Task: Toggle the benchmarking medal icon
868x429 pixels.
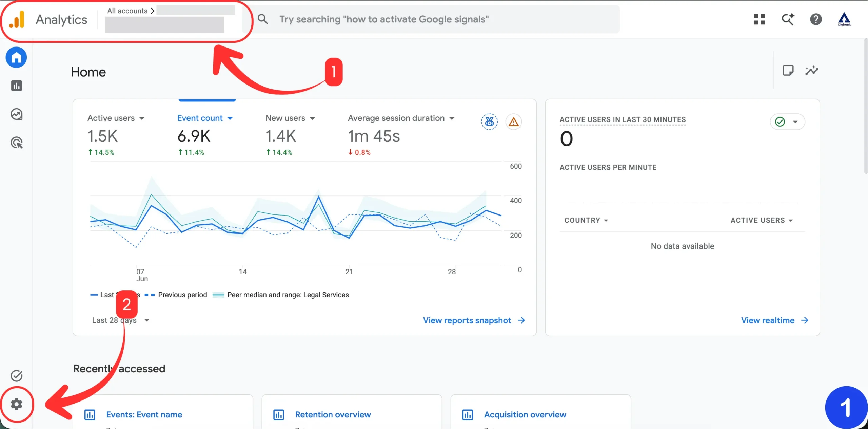Action: (489, 122)
